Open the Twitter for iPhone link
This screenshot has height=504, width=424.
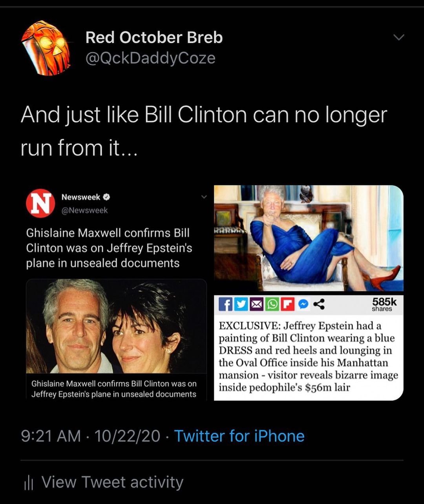point(239,436)
